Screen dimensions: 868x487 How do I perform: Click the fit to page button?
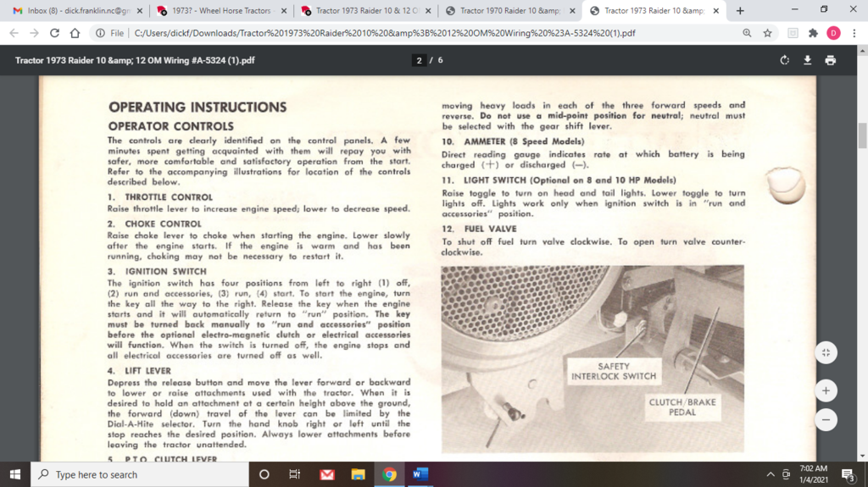(x=826, y=353)
